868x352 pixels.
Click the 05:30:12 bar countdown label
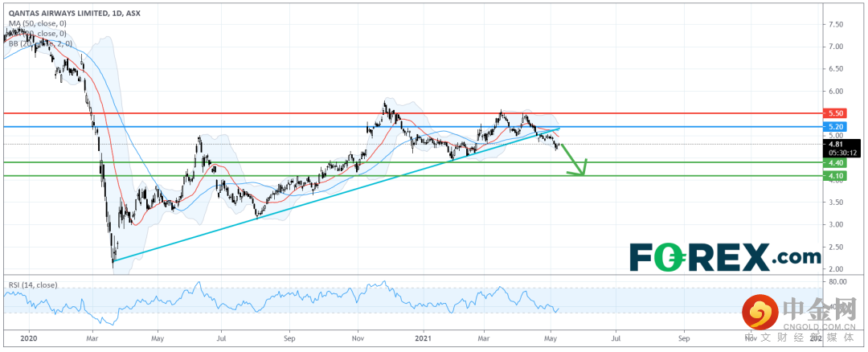tap(842, 152)
